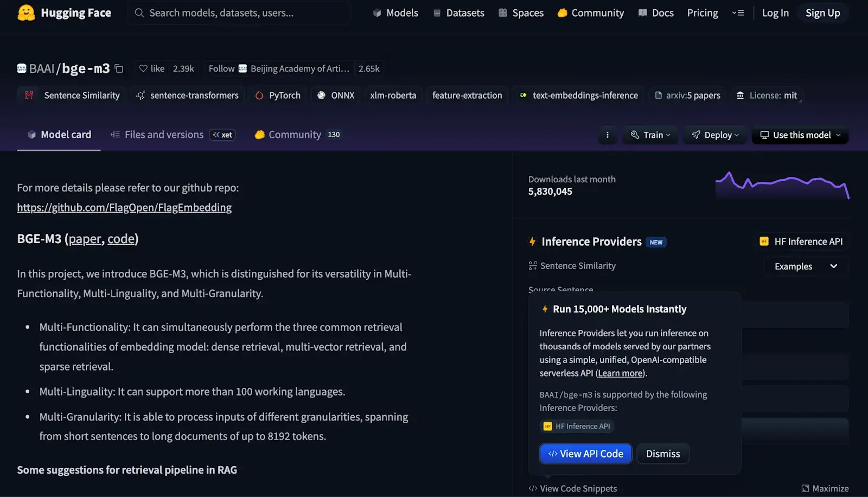Click the View API Code button

(585, 454)
